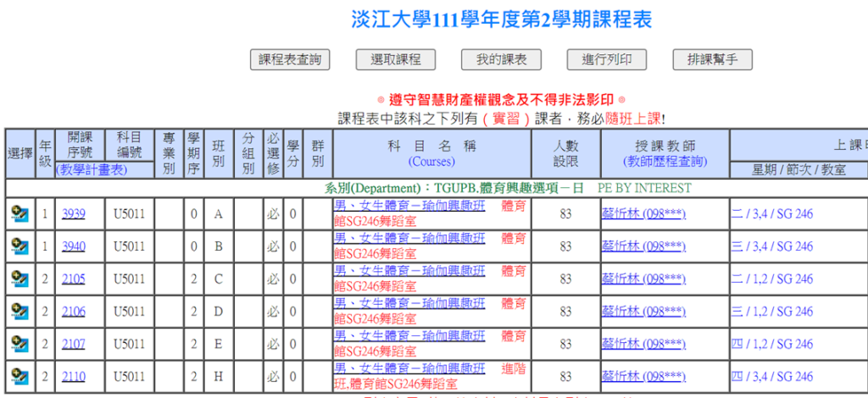This screenshot has height=398, width=868.
Task: Click schedule text 二 / 1,2 / SG 246
Action: point(772,279)
